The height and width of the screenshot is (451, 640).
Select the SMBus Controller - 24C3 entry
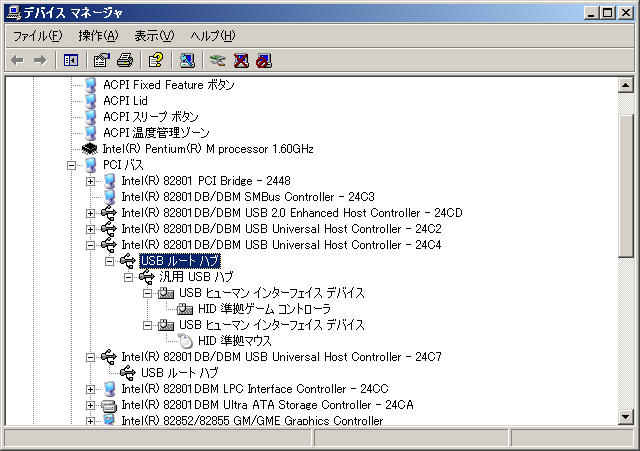coord(248,197)
